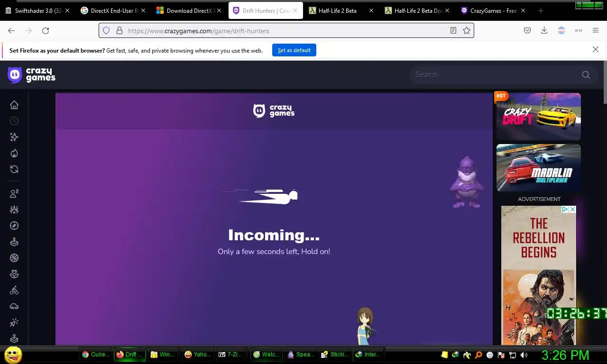Open Adventure compass icon in sidebar
Image resolution: width=607 pixels, height=364 pixels.
pyautogui.click(x=14, y=226)
